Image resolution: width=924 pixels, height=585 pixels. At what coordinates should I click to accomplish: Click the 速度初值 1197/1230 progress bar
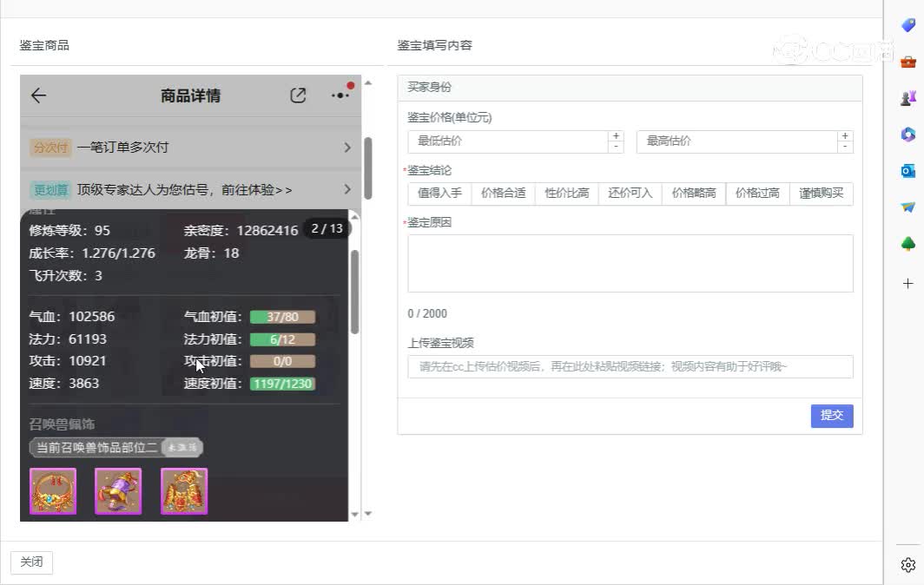[282, 385]
